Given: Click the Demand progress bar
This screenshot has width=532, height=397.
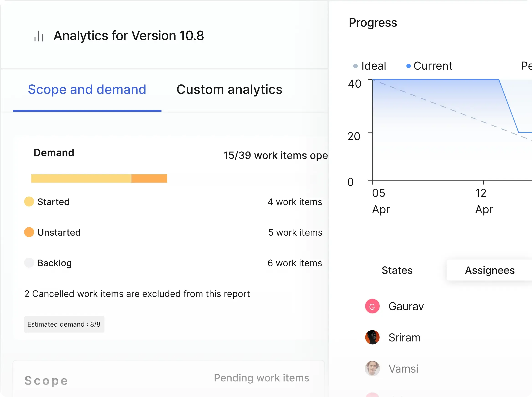Looking at the screenshot, I should click(x=99, y=178).
